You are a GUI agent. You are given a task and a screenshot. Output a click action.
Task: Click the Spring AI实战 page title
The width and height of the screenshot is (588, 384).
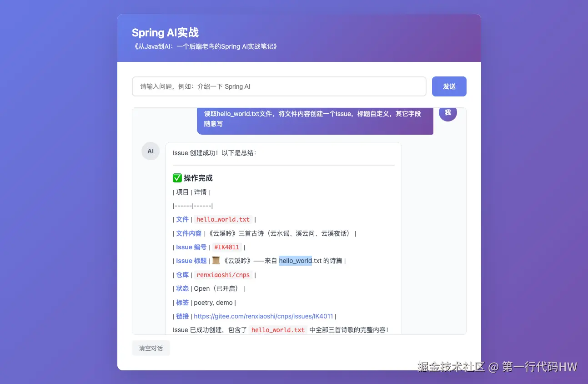point(166,33)
